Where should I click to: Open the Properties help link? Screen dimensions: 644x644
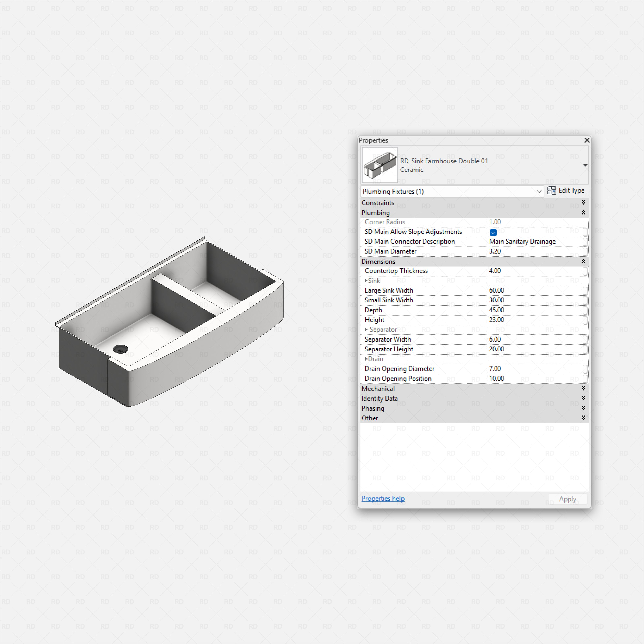383,498
